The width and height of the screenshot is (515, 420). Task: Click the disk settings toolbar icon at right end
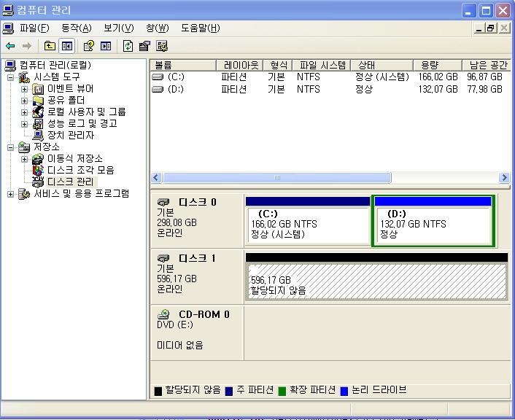click(162, 46)
